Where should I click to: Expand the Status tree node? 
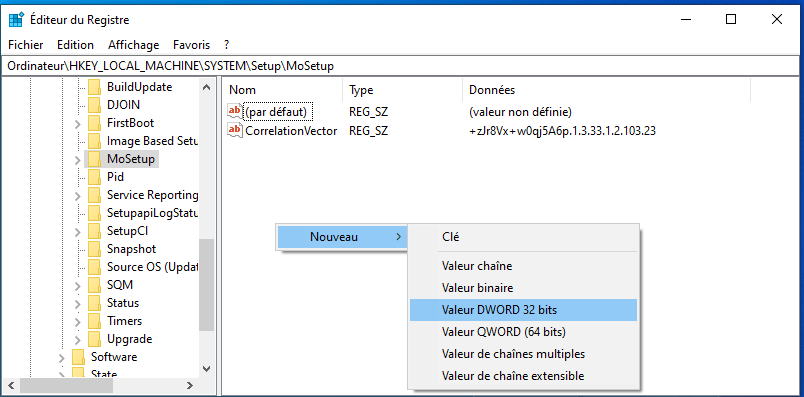77,304
